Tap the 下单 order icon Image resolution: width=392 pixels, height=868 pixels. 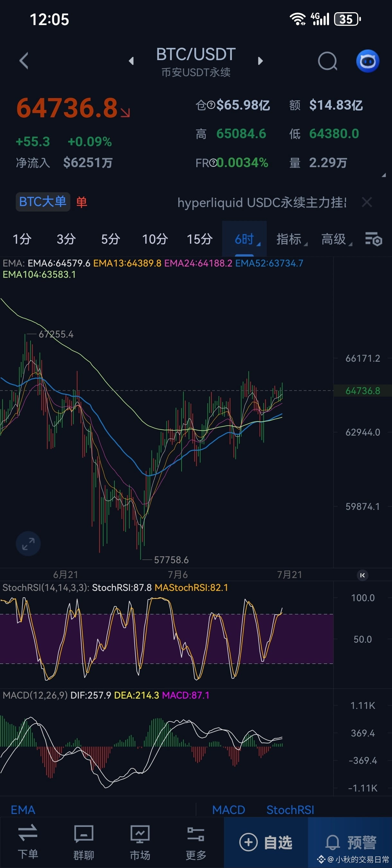(28, 842)
